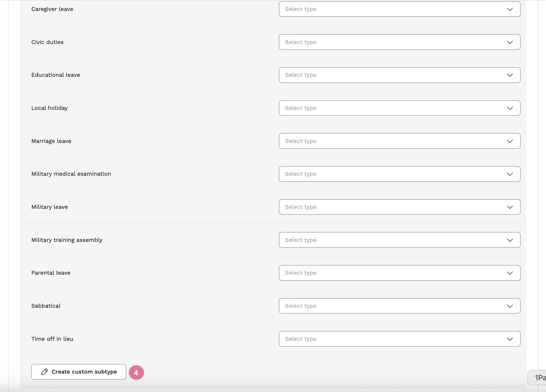The image size is (546, 392).
Task: Click the 'Military training assembly' label
Action: tap(67, 240)
